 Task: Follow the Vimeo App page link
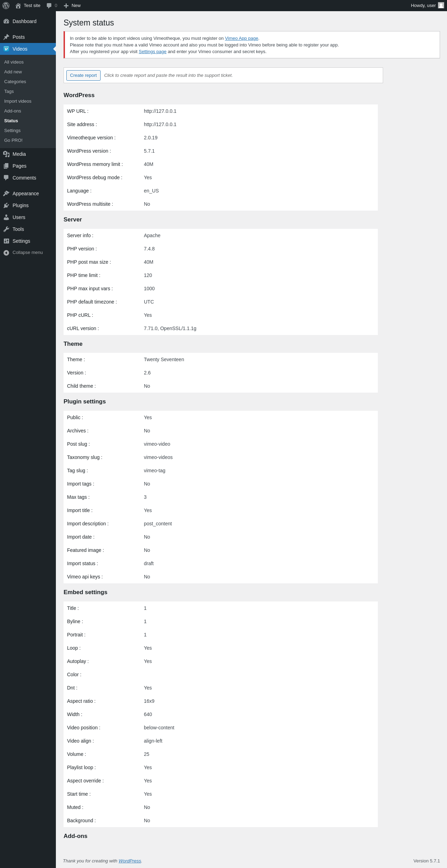pyautogui.click(x=241, y=38)
